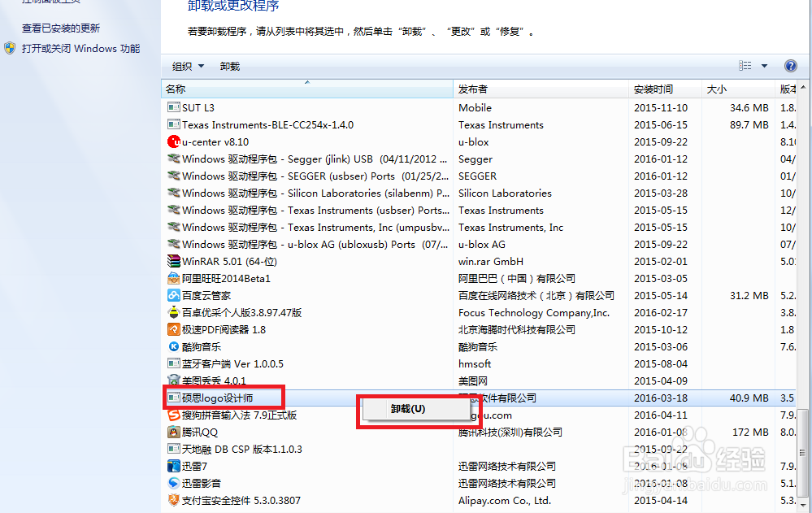The width and height of the screenshot is (812, 513).
Task: Click size value '34.6 MB'
Action: (x=749, y=108)
